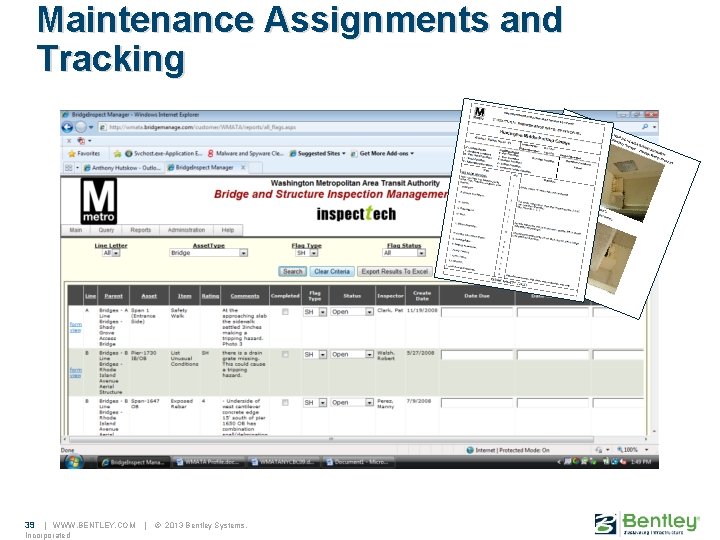The image size is (720, 540).
Task: Open the Malware and Spyware Cle... favorite
Action: click(x=245, y=153)
